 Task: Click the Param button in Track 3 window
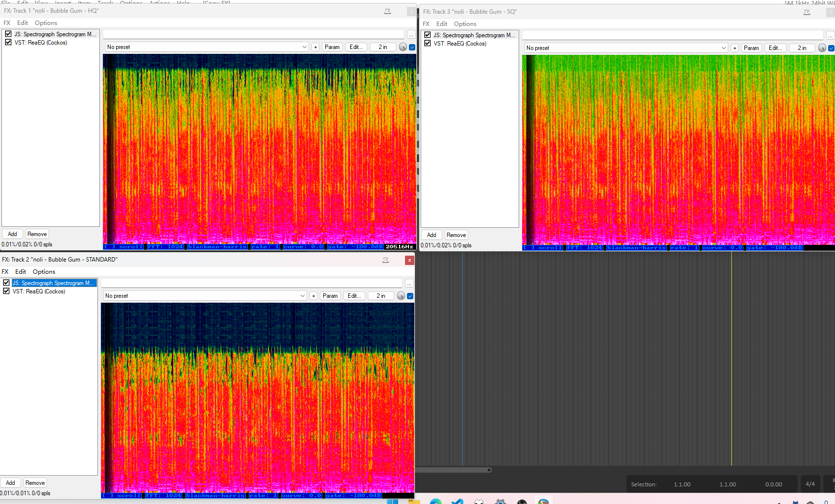coord(751,48)
